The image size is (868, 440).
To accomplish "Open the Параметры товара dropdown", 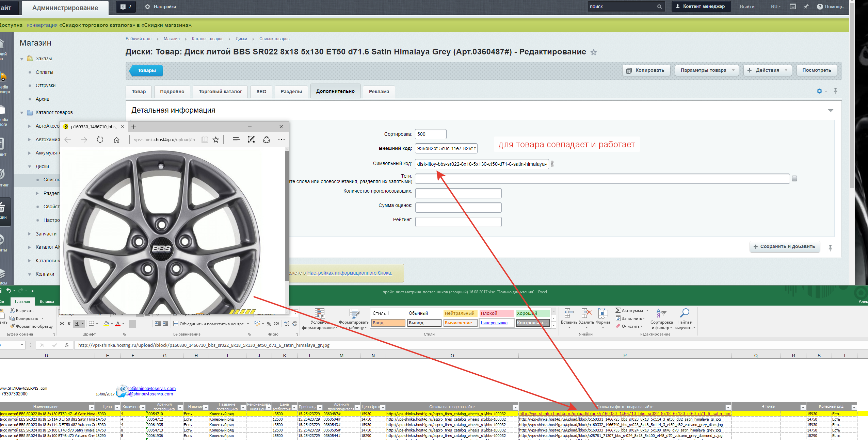I will [707, 70].
